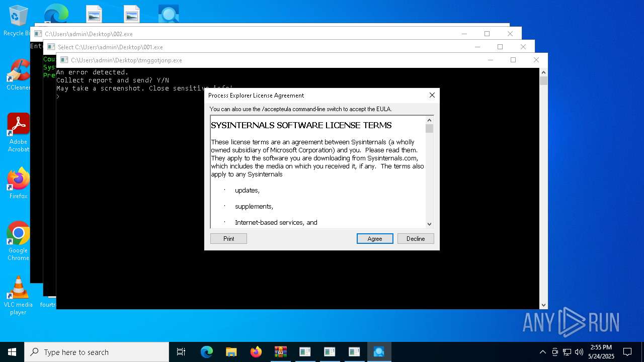
Task: Show hidden system tray icons
Action: coord(542,352)
